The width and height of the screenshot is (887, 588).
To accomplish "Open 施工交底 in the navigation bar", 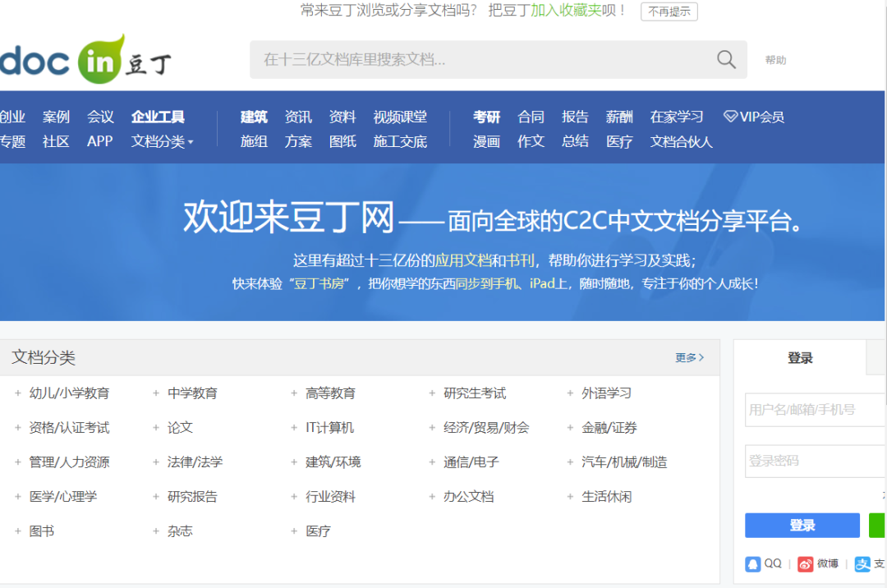I will coord(400,141).
